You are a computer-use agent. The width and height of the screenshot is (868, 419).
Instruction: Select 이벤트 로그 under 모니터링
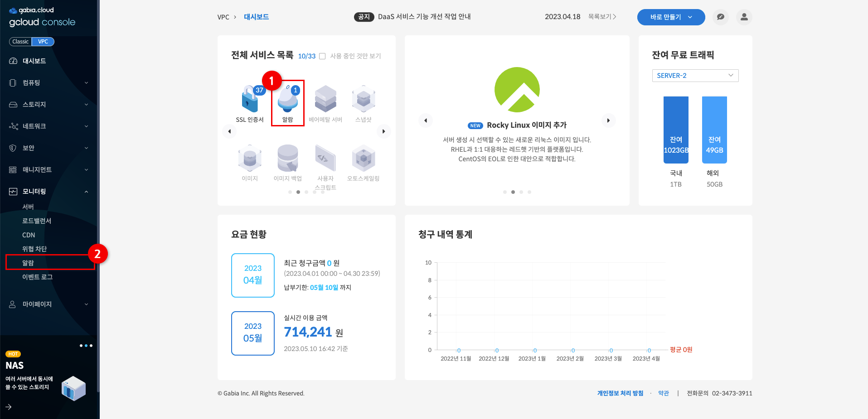(x=38, y=277)
